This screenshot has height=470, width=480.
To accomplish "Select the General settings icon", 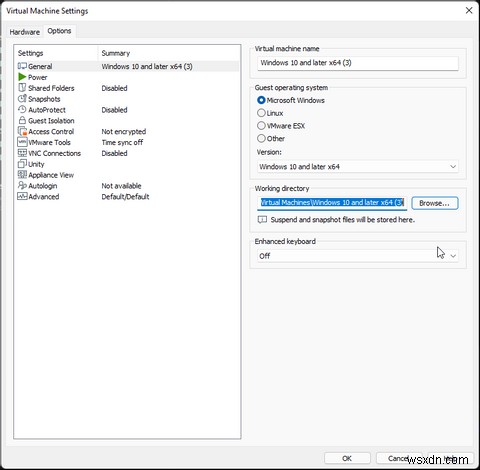I will click(22, 66).
